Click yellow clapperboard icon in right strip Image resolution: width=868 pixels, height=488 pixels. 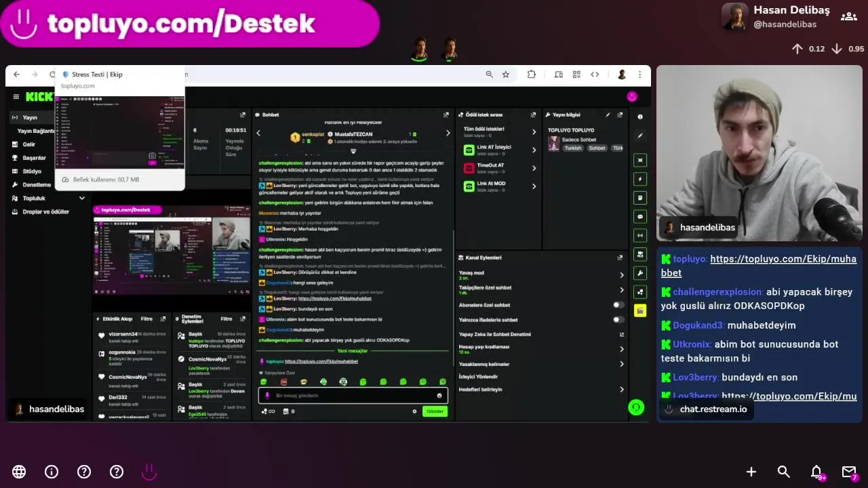640,310
